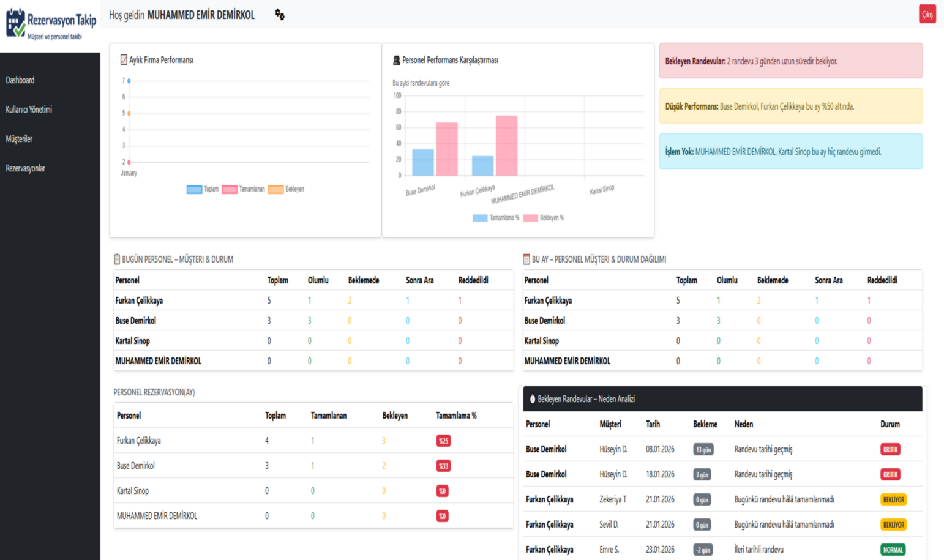Click the clipboard icon beside BUGÜN PERSONEL heading
Image resolution: width=944 pixels, height=560 pixels.
pyautogui.click(x=117, y=259)
